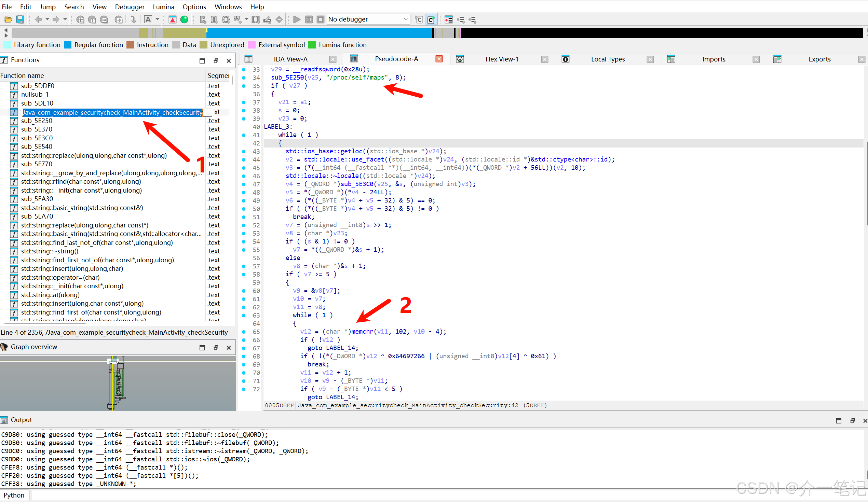Click the red triangle toolbar icon
This screenshot has width=868, height=502.
pos(173,19)
